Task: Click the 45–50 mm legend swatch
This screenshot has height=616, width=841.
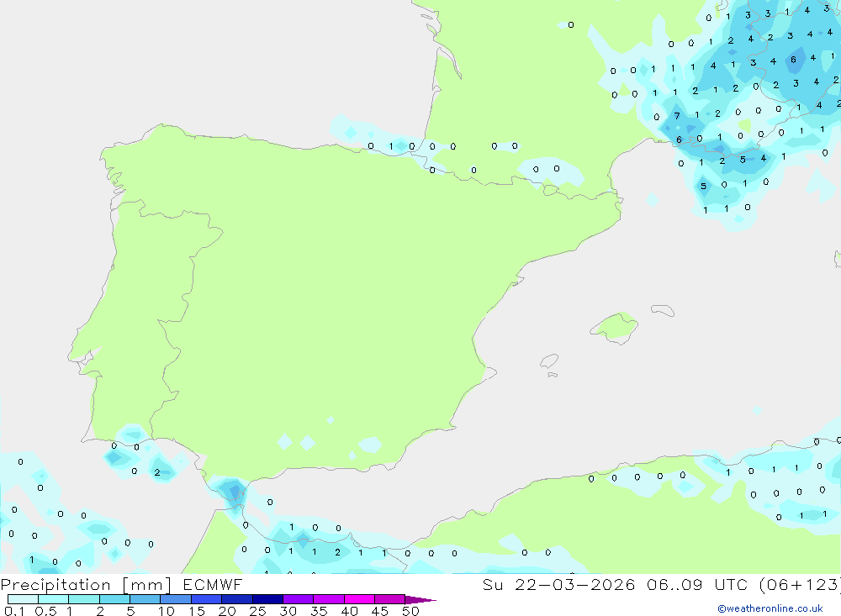Action: tap(389, 599)
